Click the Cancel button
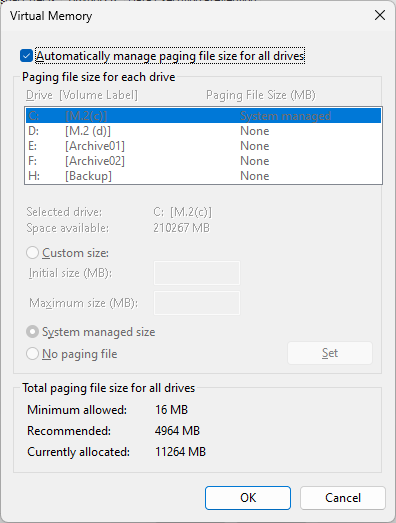The width and height of the screenshot is (396, 523). coord(343,498)
